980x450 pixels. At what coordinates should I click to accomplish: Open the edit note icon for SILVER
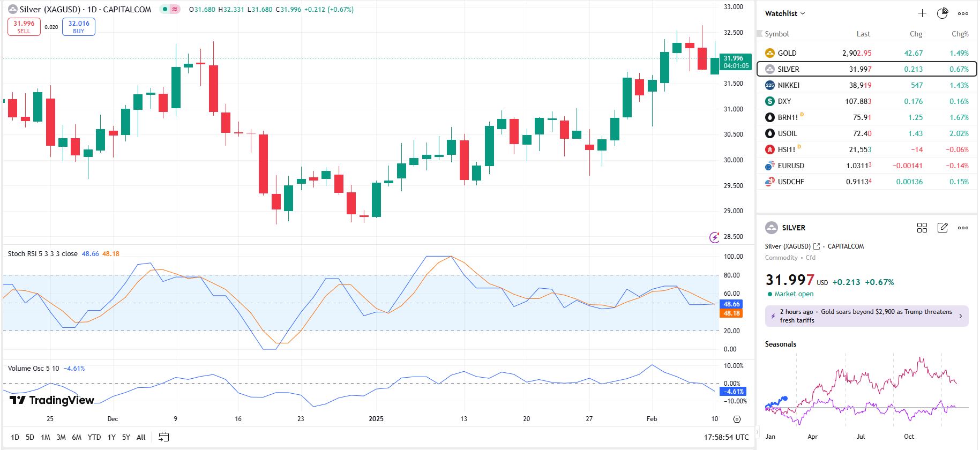(942, 228)
